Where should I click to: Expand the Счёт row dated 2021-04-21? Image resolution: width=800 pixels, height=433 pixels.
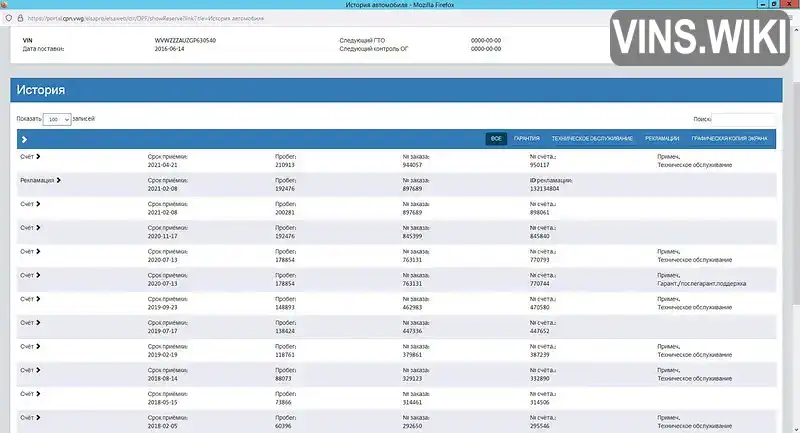coord(38,157)
